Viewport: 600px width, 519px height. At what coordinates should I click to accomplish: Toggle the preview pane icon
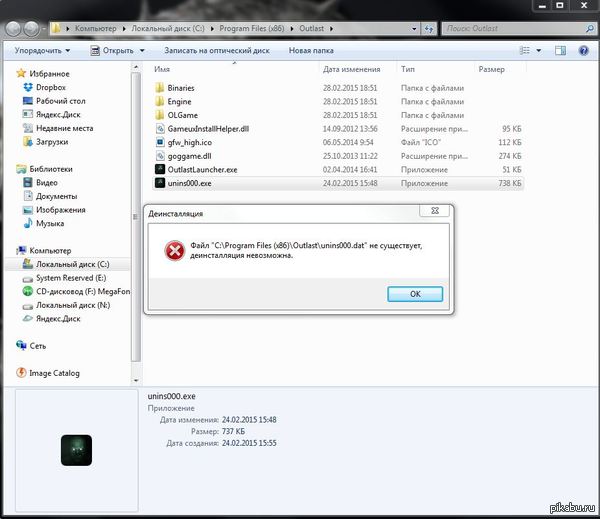[561, 51]
